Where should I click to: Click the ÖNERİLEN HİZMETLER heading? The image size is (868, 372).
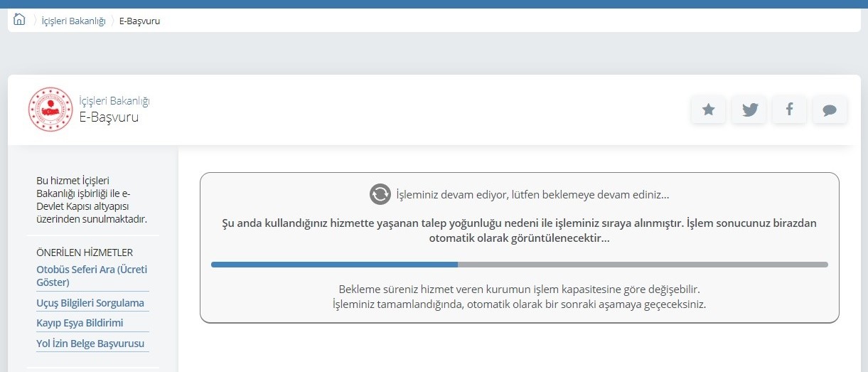point(85,253)
